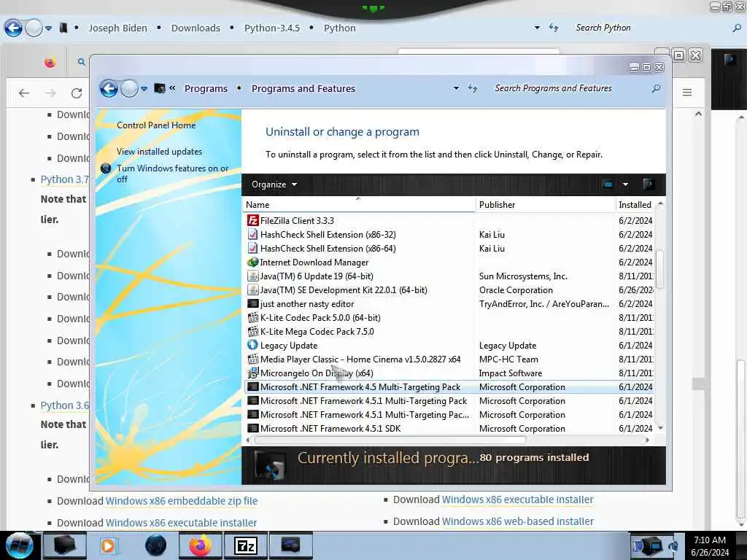Open recent pages dropdown in Programs and Features
The width and height of the screenshot is (747, 560).
144,88
